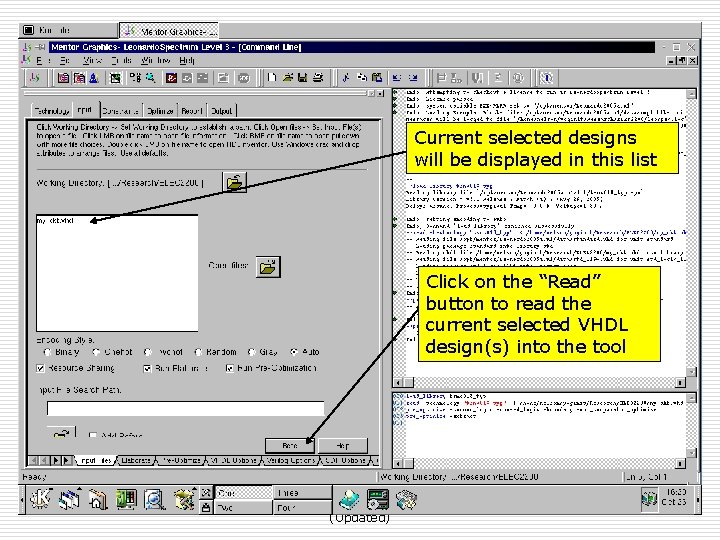Select the Gray encoding radio button

coord(251,352)
